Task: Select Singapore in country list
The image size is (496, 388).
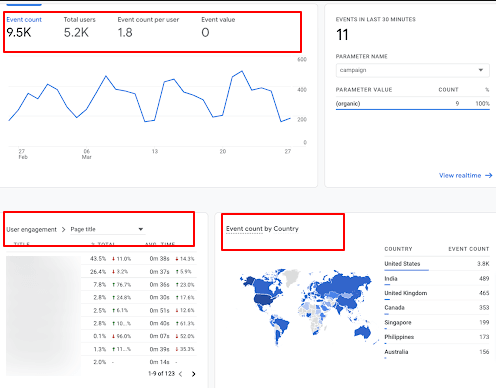Action: [398, 322]
